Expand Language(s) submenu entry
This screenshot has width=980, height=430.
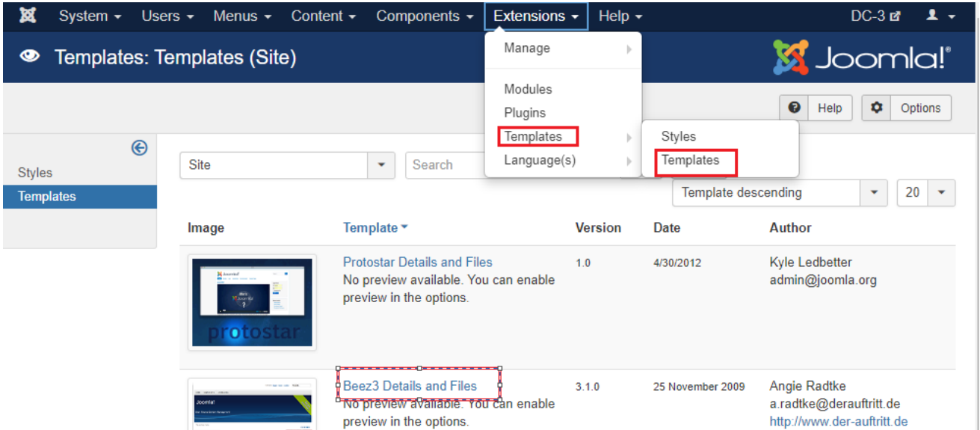point(563,160)
